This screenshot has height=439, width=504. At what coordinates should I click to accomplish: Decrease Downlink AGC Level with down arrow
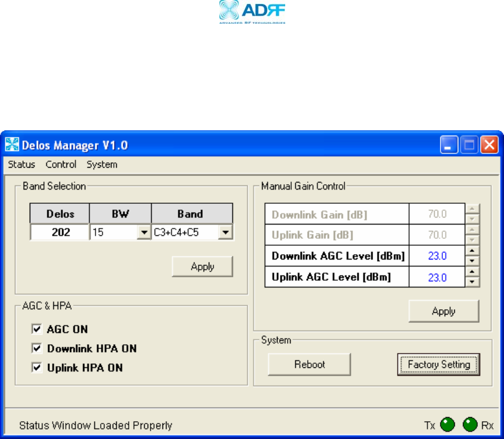472,261
